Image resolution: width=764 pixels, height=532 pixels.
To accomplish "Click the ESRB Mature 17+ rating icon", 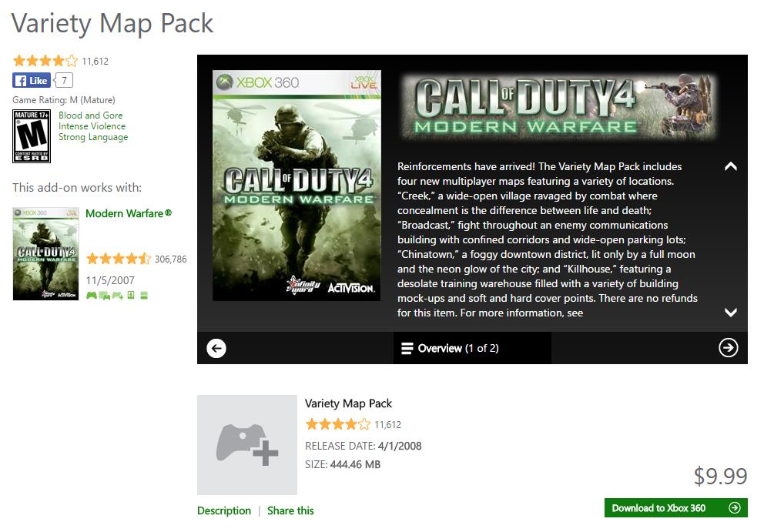I will pos(32,136).
